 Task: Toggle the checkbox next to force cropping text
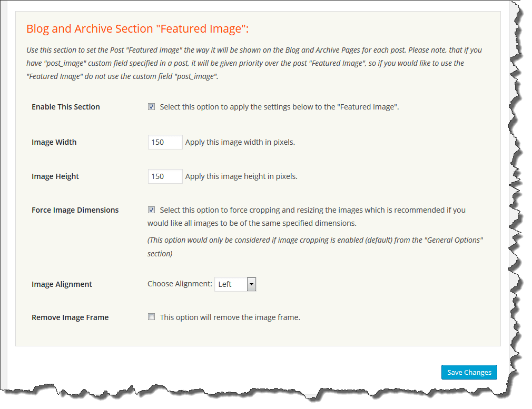(151, 210)
